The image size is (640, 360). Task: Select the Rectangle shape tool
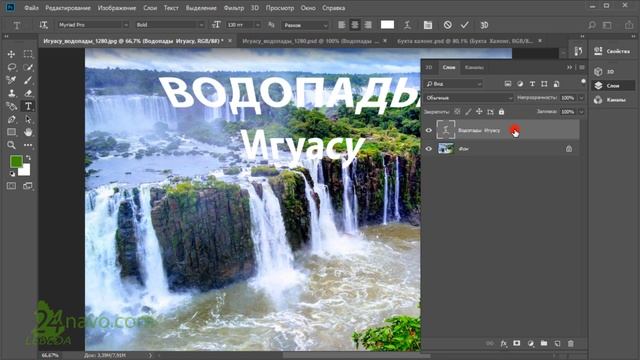point(11,132)
